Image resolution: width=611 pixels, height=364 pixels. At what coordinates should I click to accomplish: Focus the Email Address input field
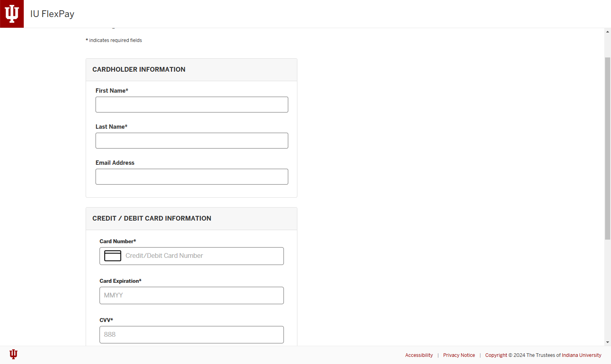(x=192, y=177)
